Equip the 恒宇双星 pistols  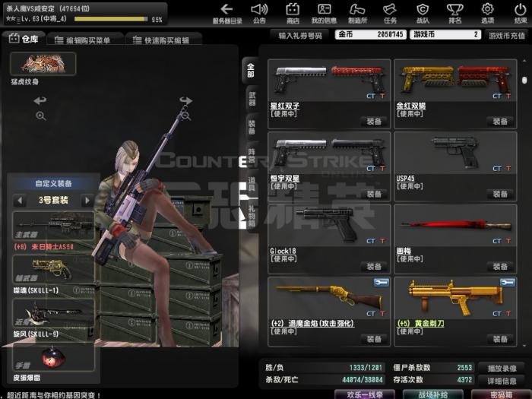point(374,194)
